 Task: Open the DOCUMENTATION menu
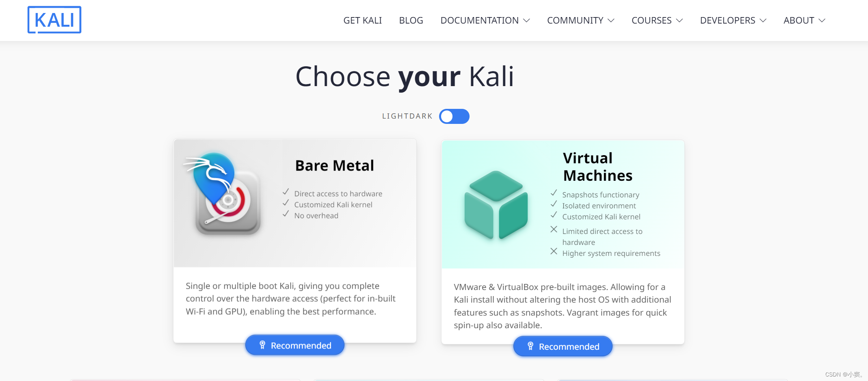coord(485,20)
